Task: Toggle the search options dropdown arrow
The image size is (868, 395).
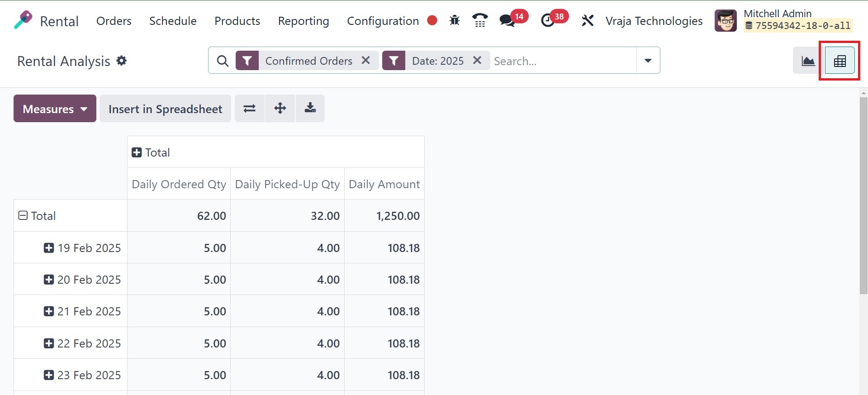Action: point(648,61)
